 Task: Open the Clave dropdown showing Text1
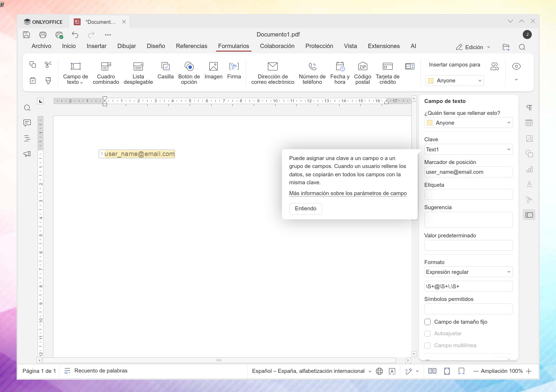[x=468, y=149]
